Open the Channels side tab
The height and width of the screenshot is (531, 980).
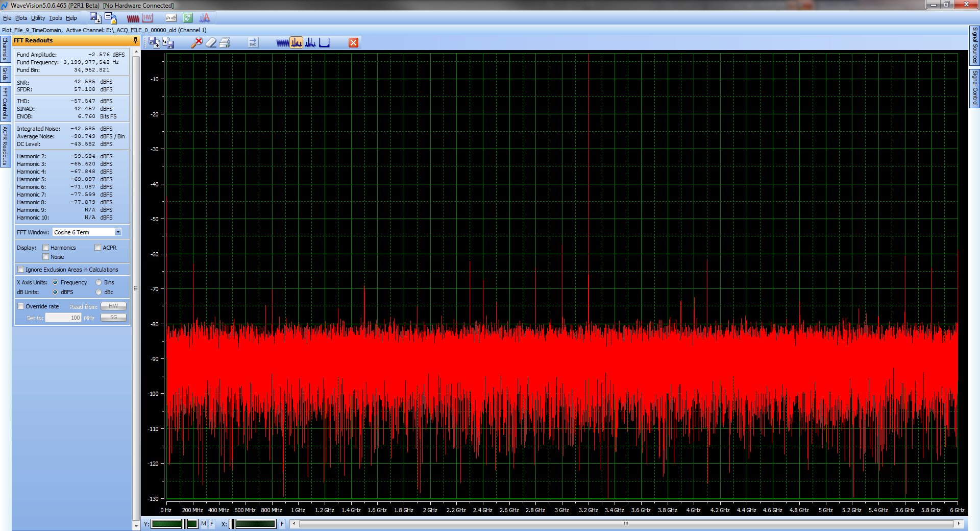tap(5, 49)
